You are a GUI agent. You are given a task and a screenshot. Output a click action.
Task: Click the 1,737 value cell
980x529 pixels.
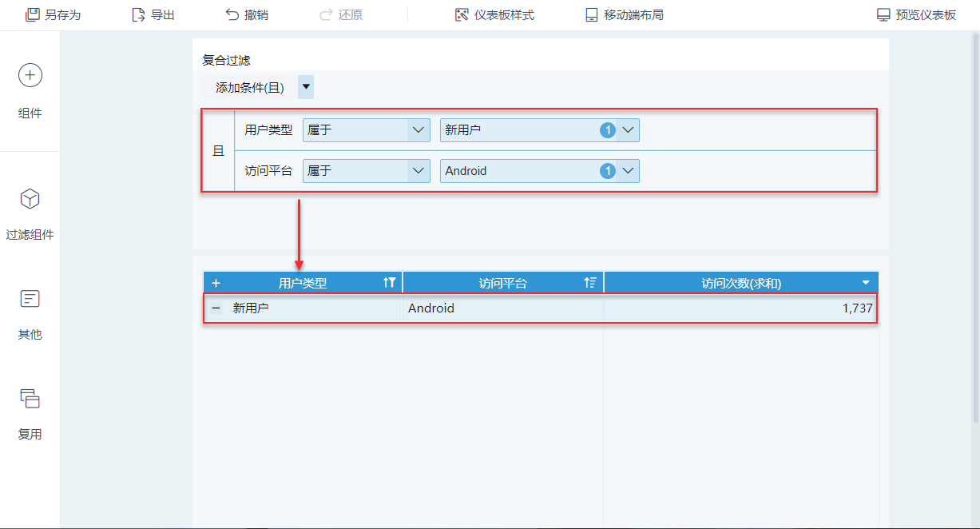tap(740, 308)
